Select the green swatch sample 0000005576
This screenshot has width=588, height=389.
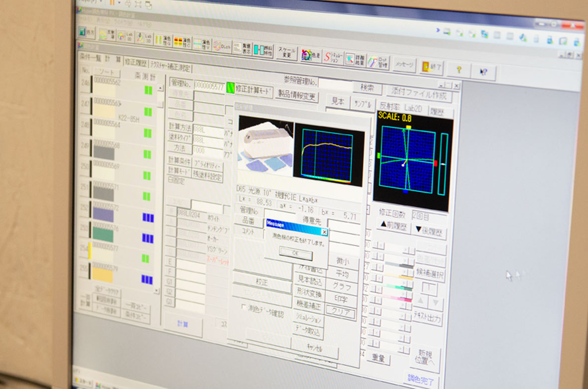click(x=103, y=234)
